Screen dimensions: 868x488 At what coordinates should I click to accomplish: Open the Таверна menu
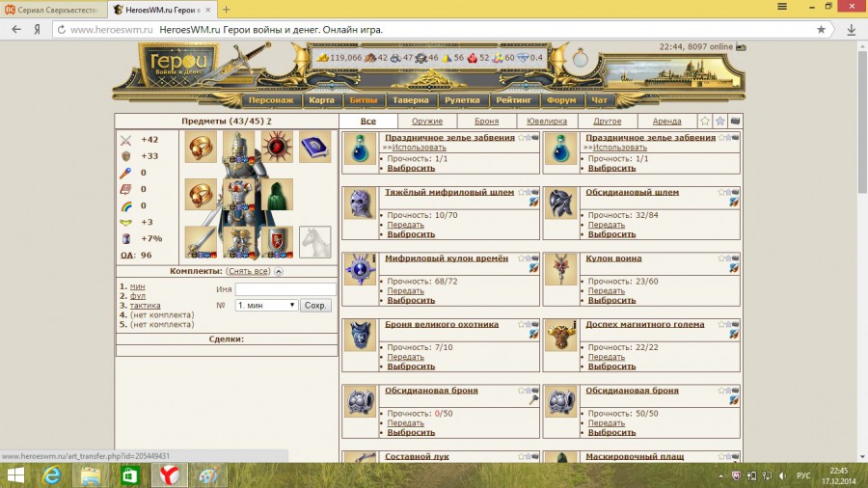tap(411, 100)
